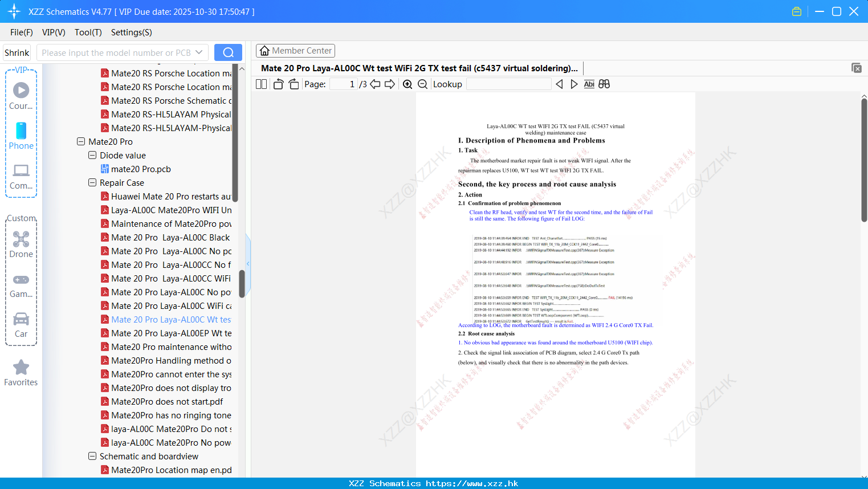Select the Mate 20 Pro Laya-AL00C document tab
Viewport: 868px width, 489px height.
coord(419,68)
